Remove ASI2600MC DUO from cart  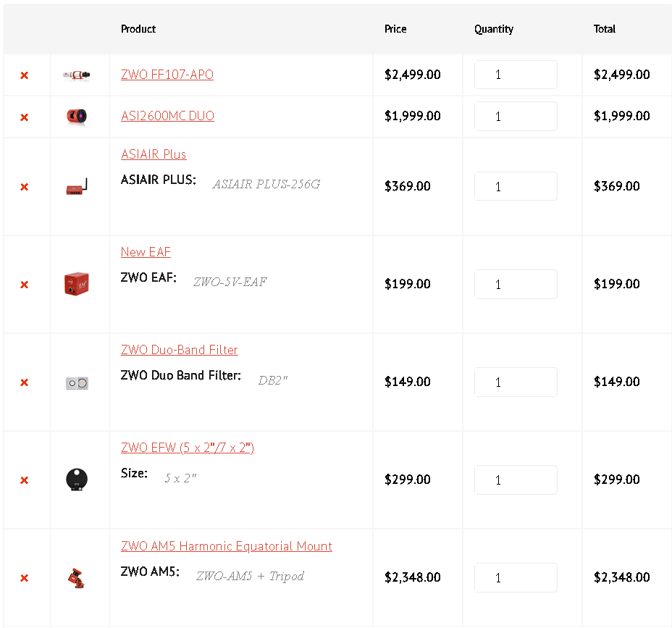25,117
